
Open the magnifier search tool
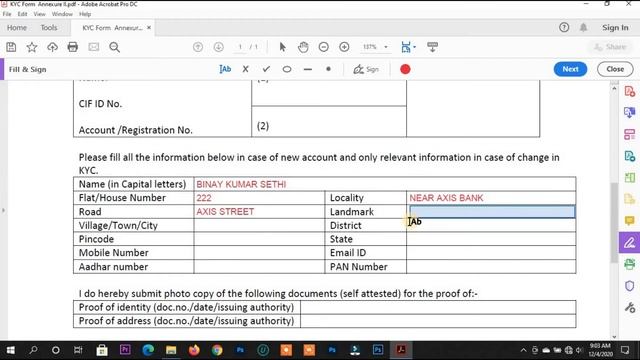coord(115,47)
